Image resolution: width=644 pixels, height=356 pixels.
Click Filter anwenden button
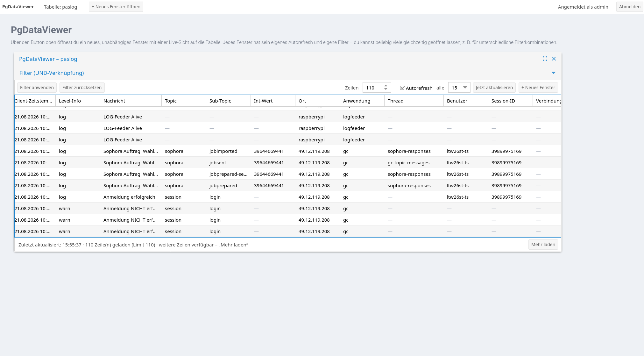point(37,88)
